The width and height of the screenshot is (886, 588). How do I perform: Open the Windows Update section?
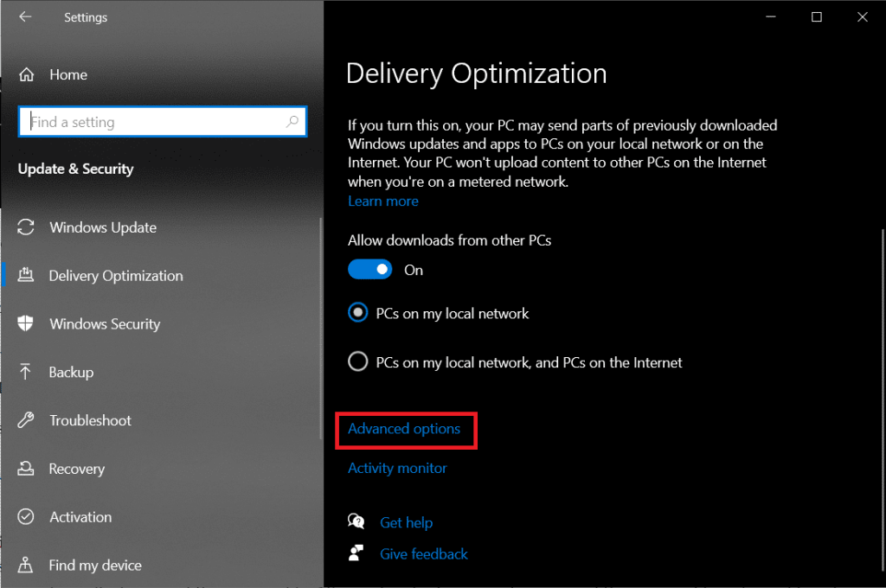103,227
